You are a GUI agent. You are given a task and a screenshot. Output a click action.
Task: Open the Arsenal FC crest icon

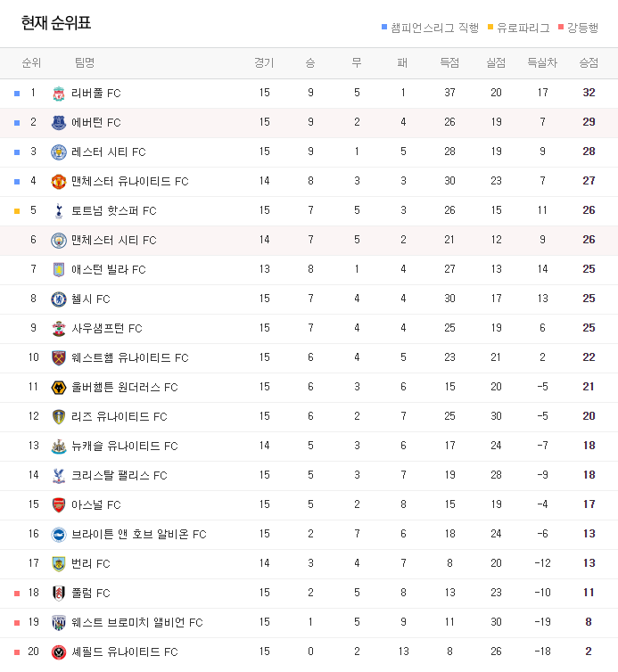[x=59, y=504]
